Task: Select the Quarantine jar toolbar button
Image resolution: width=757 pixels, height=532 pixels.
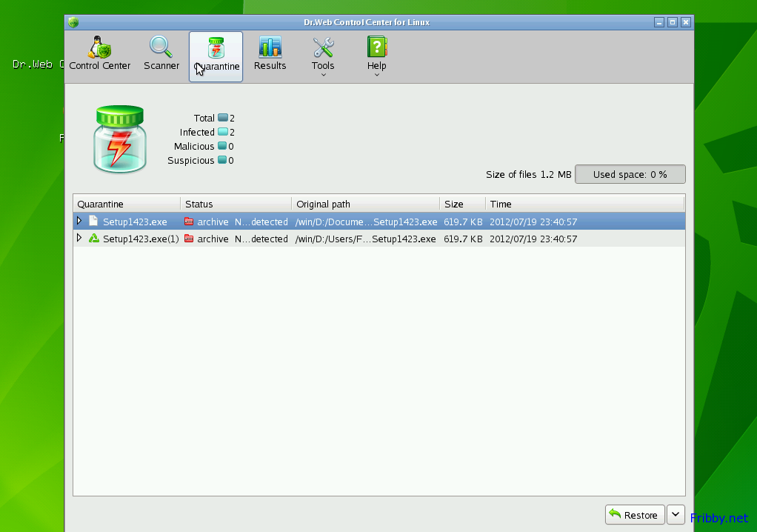Action: [216, 56]
